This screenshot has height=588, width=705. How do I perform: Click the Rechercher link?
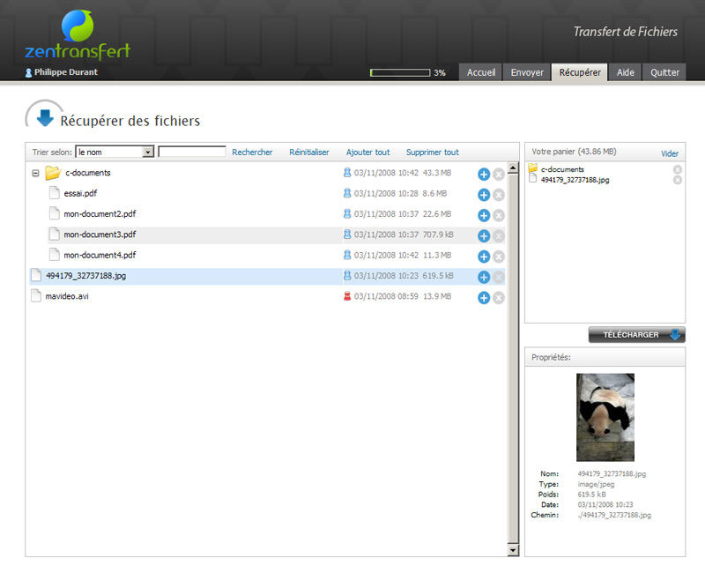[x=252, y=152]
